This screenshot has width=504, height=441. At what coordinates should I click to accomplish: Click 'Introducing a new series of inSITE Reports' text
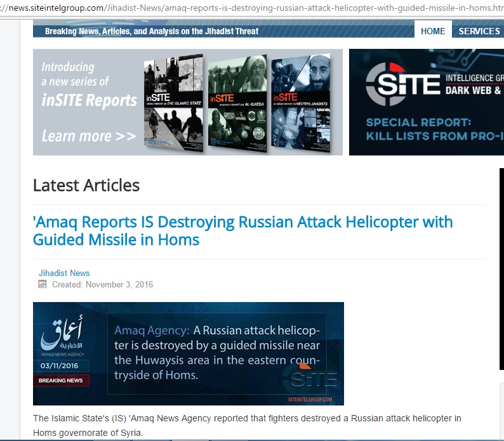tap(89, 84)
